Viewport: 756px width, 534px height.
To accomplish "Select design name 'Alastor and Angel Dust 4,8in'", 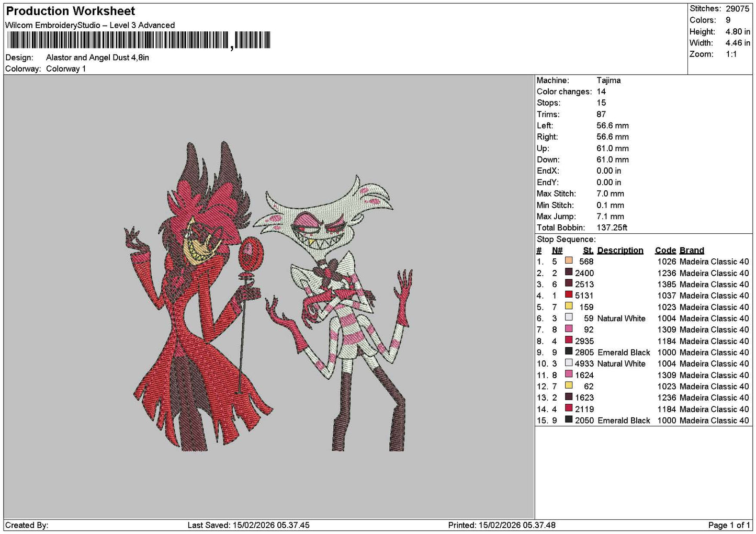I will pos(97,58).
